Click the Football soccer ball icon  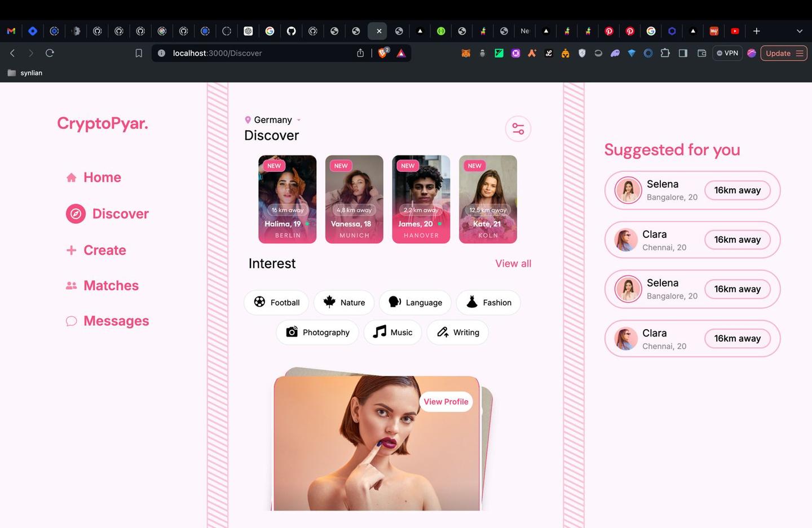click(259, 301)
